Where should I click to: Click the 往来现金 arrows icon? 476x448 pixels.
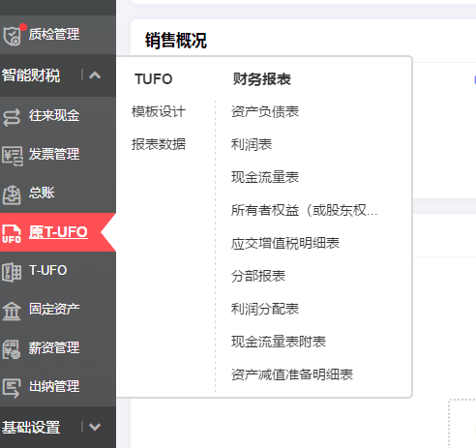(x=12, y=117)
